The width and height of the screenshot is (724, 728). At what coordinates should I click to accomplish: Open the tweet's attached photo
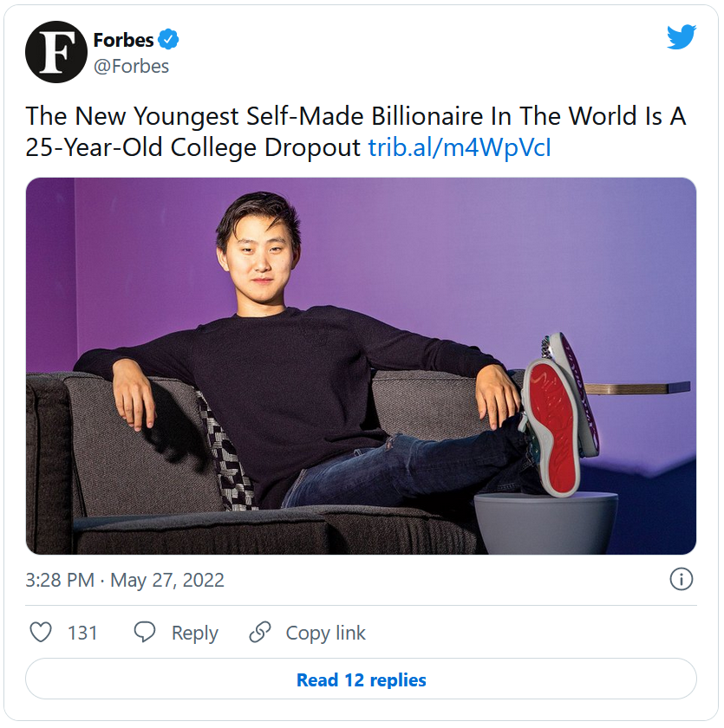coord(361,366)
